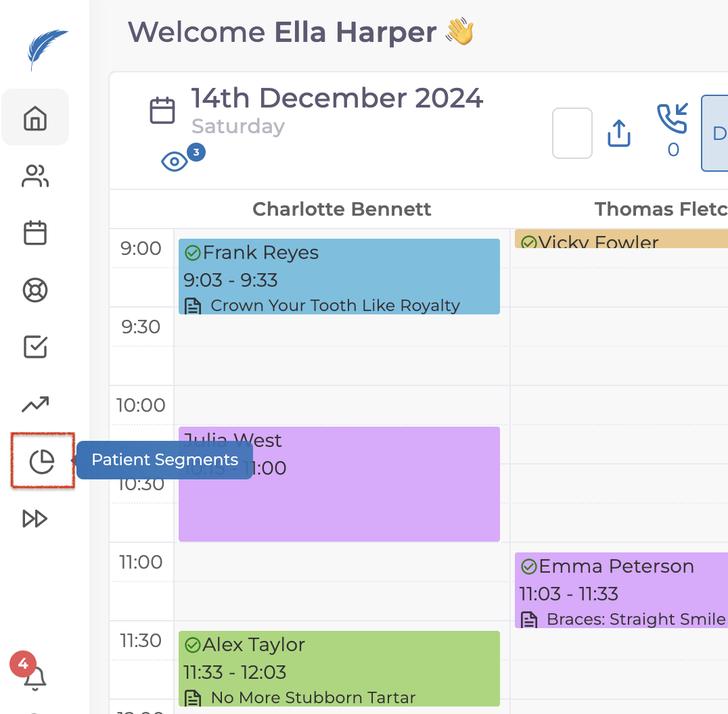Open date picker calendar icon beside date
Screen dimensions: 728x714
pyautogui.click(x=162, y=110)
